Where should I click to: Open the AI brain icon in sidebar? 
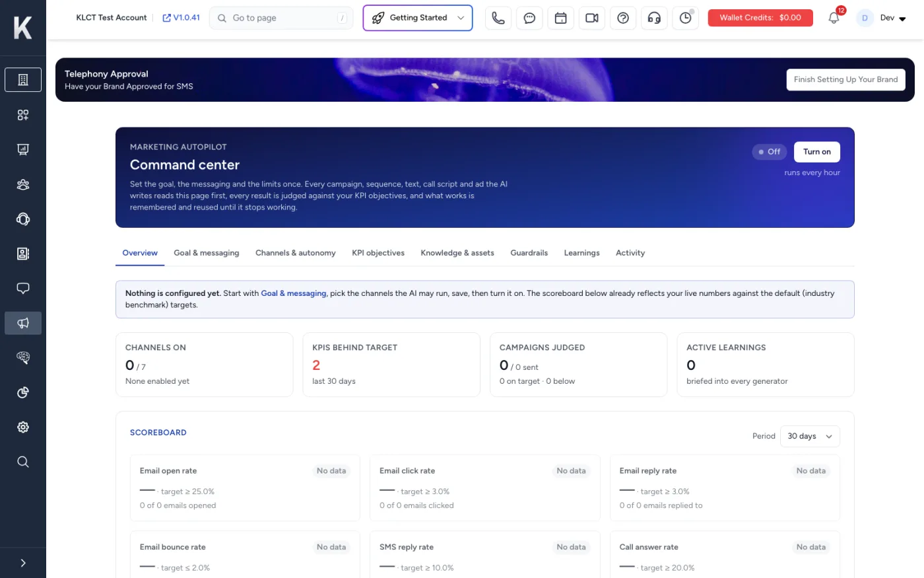(x=23, y=357)
